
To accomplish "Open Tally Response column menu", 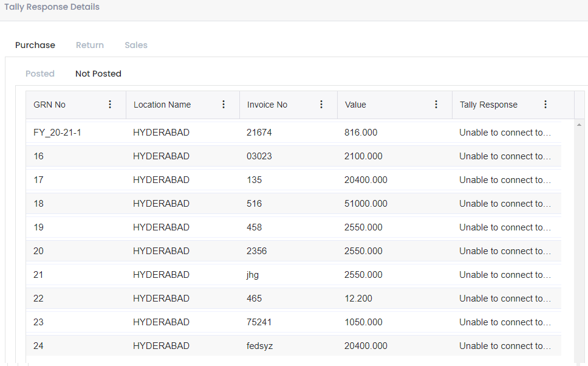I will tap(545, 105).
